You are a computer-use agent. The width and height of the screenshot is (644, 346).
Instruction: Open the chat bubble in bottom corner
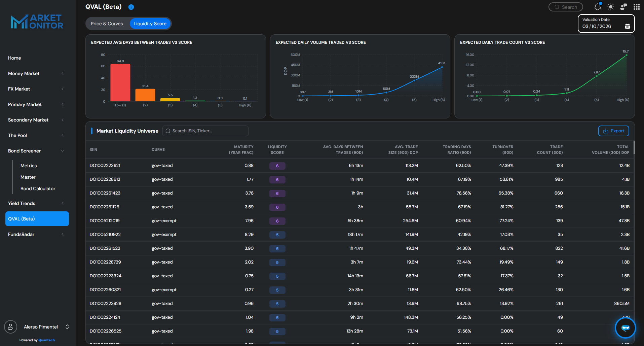625,327
